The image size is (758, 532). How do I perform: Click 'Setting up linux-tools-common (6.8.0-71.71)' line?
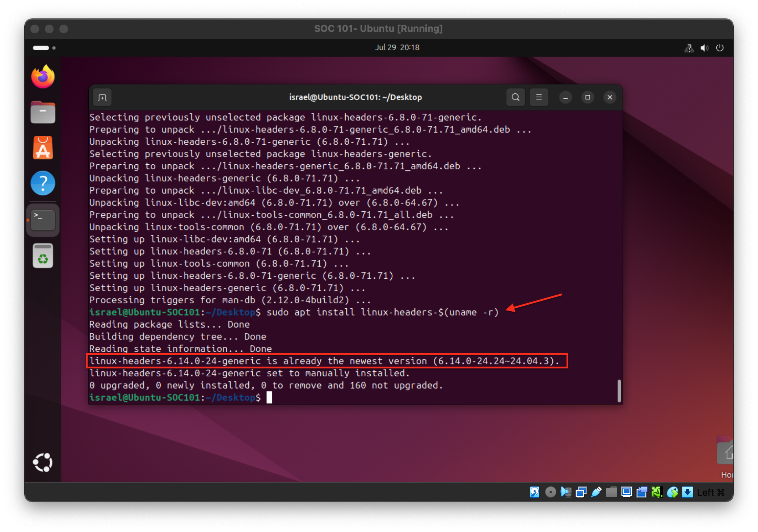219,263
